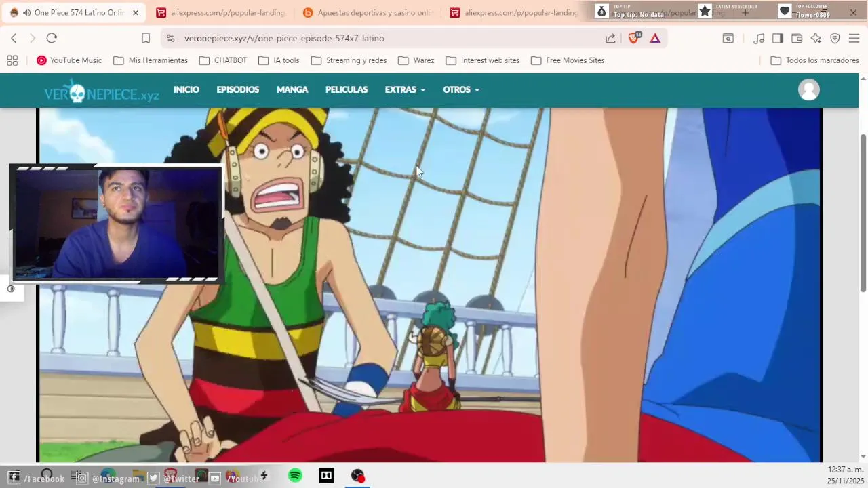This screenshot has width=868, height=488.
Task: Click the Youtube icon in stream overlay
Action: [x=214, y=478]
